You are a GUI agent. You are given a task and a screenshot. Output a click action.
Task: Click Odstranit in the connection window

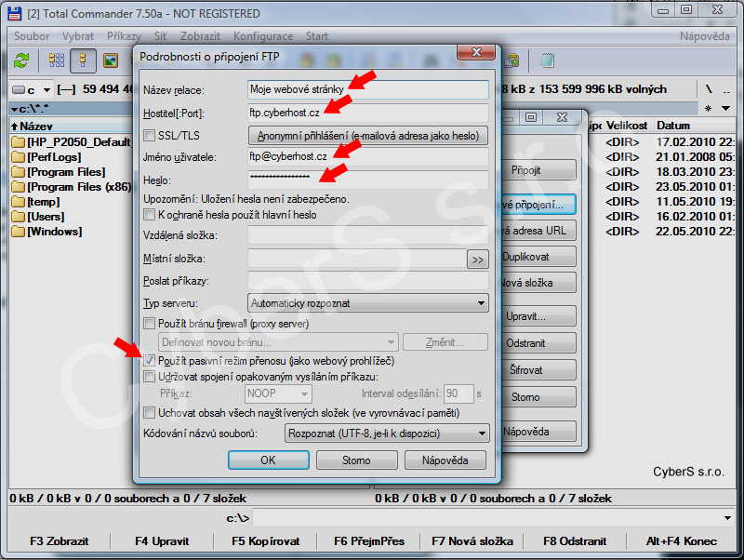539,342
